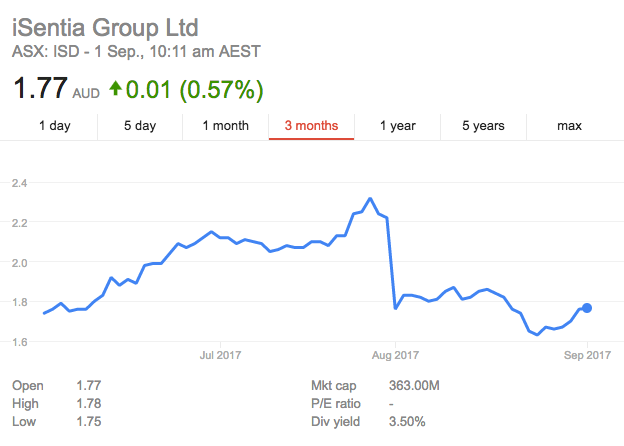
Task: Switch to 5 years view
Action: point(483,126)
